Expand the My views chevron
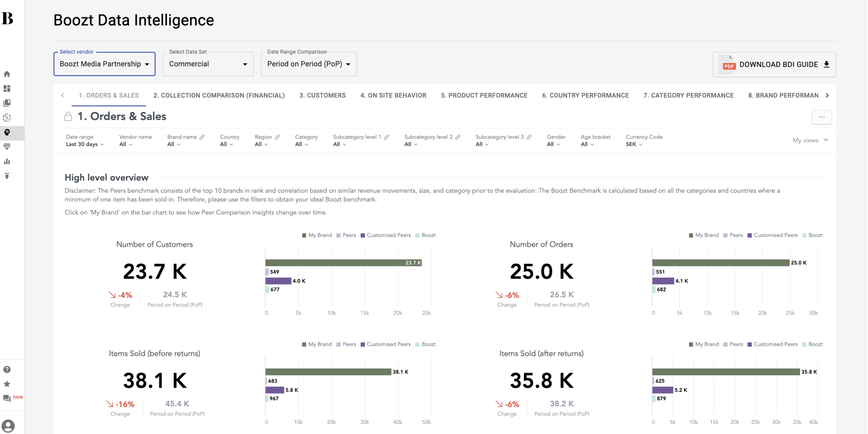 coord(826,140)
